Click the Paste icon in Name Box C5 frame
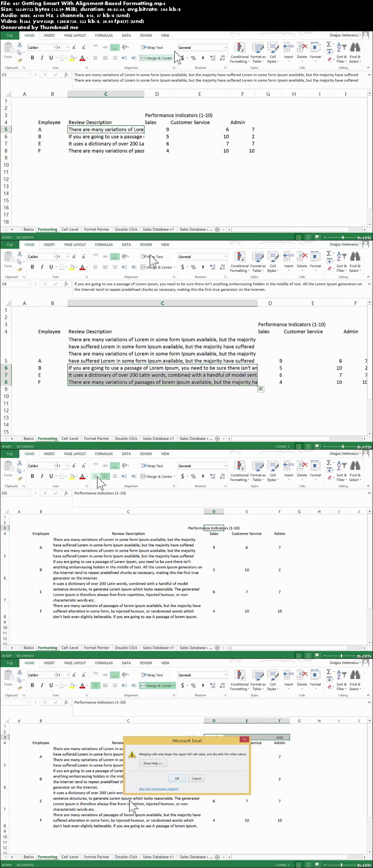 point(8,48)
